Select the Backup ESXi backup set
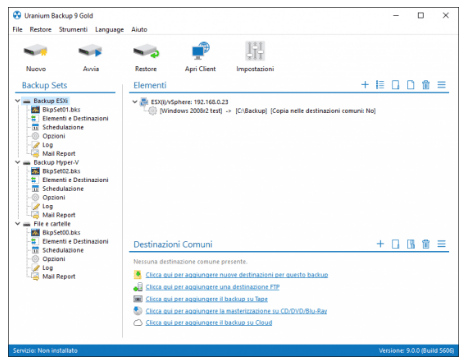Viewport: 462px width, 363px height. [51, 101]
